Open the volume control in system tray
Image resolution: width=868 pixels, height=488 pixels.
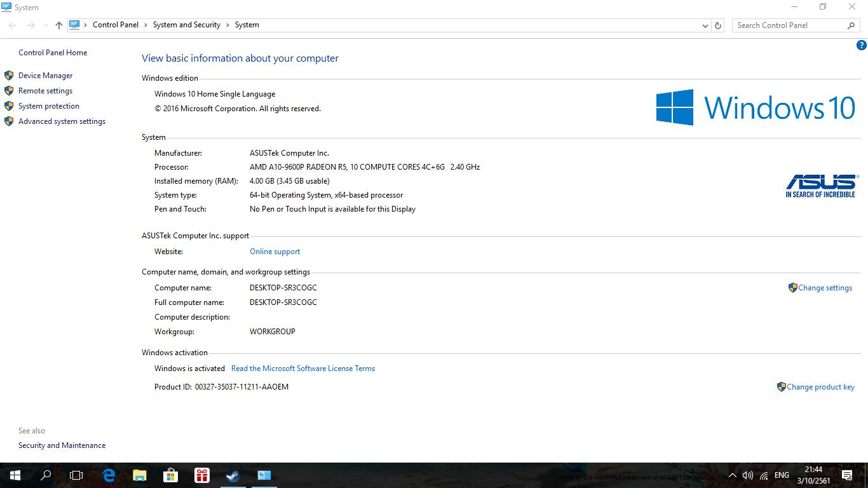click(748, 475)
